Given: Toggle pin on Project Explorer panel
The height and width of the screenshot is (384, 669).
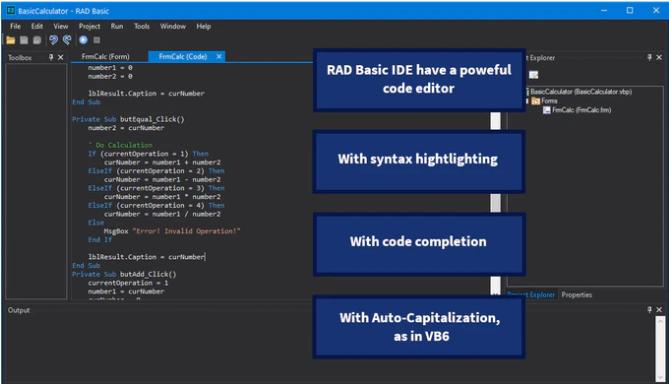Looking at the screenshot, I should tap(649, 57).
